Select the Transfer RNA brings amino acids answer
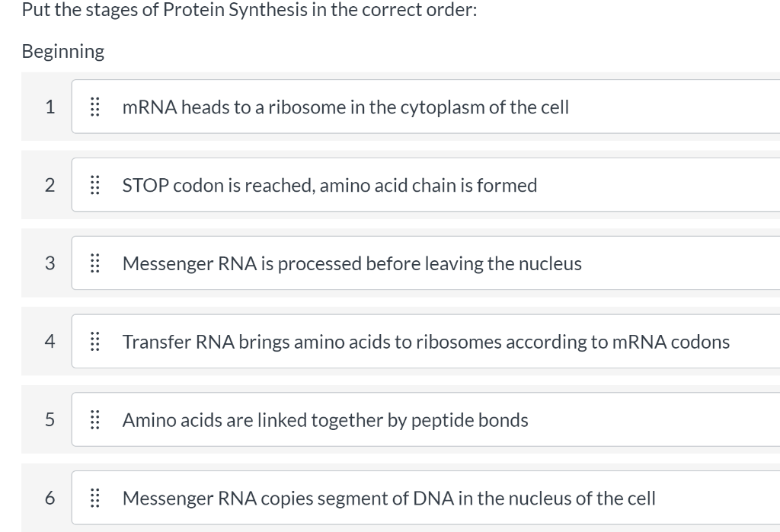This screenshot has height=532, width=780. coord(426,342)
